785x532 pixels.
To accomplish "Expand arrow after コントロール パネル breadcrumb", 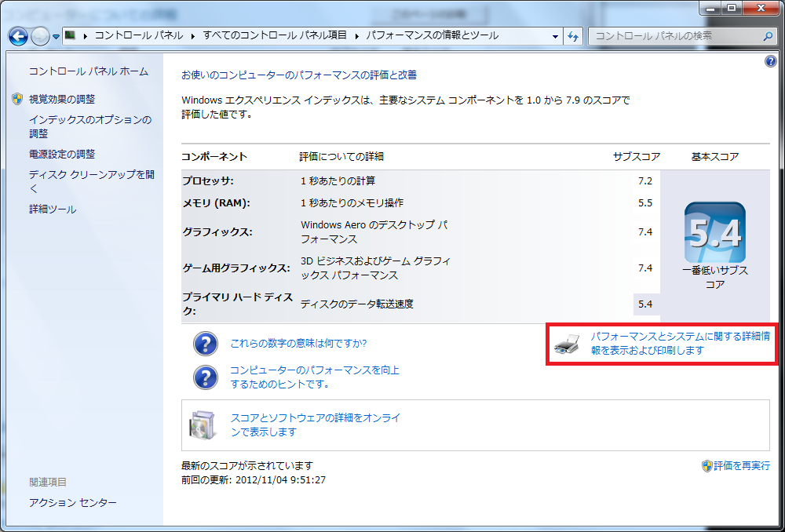I will pos(193,36).
